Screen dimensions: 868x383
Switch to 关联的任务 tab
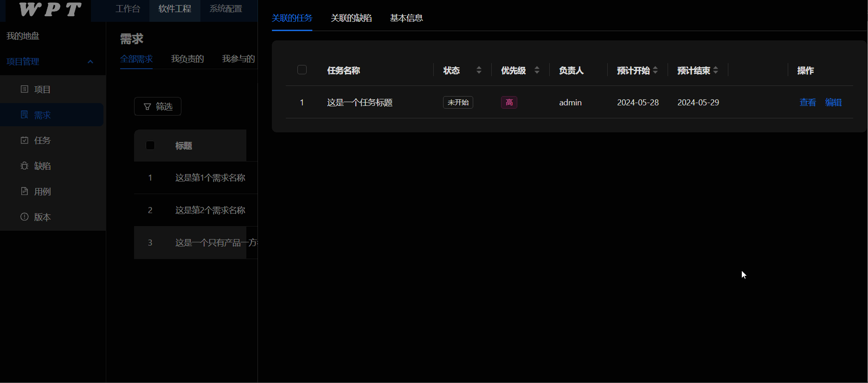tap(292, 18)
